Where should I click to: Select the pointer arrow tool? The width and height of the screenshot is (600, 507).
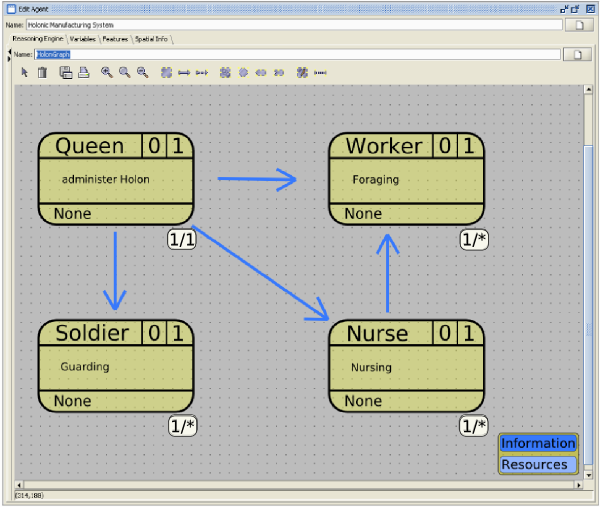click(x=25, y=72)
